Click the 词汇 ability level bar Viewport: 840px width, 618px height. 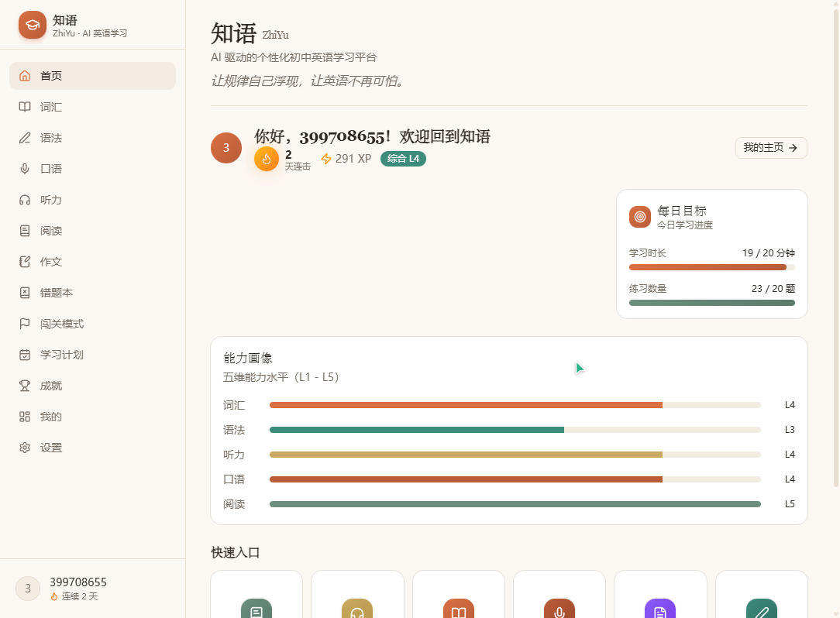(515, 405)
